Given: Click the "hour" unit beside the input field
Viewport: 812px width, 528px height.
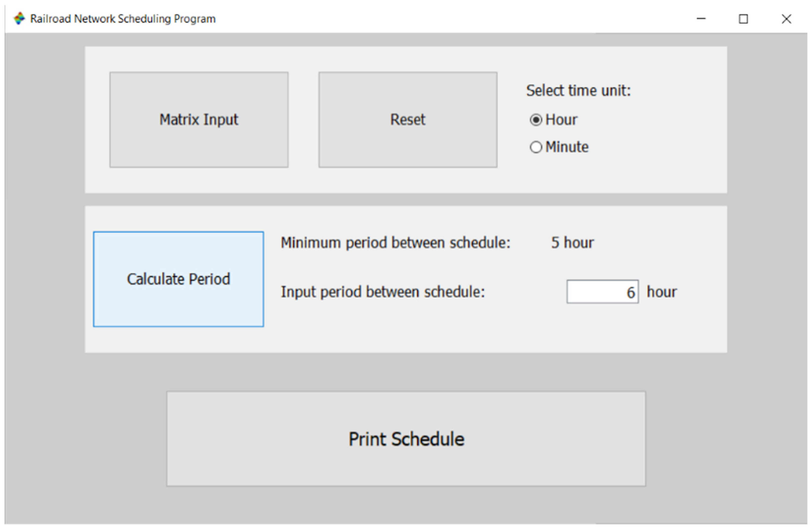Looking at the screenshot, I should pyautogui.click(x=661, y=292).
